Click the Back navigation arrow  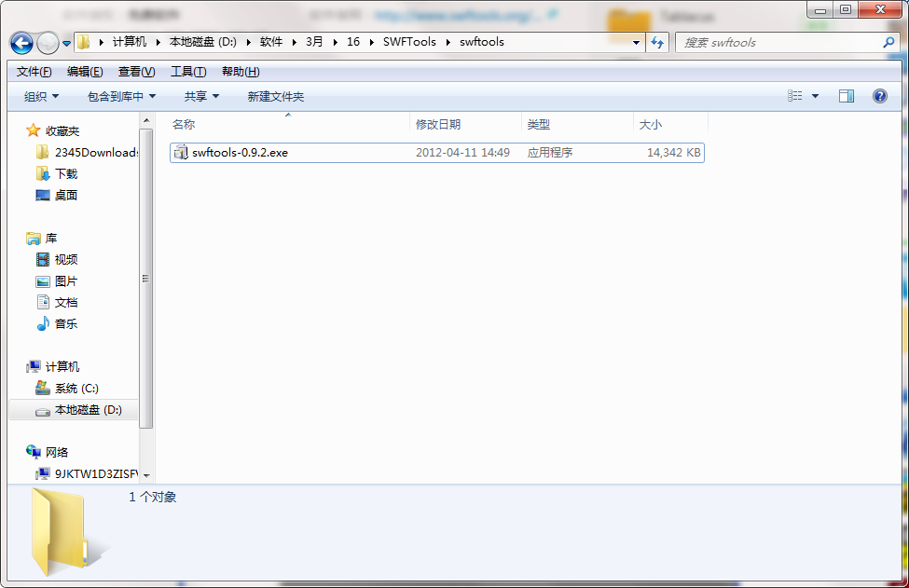21,43
